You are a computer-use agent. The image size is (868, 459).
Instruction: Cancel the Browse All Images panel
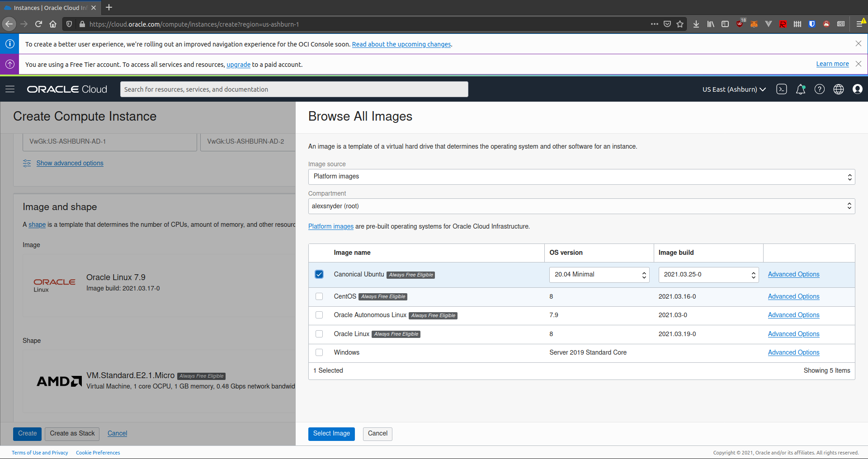pyautogui.click(x=377, y=434)
